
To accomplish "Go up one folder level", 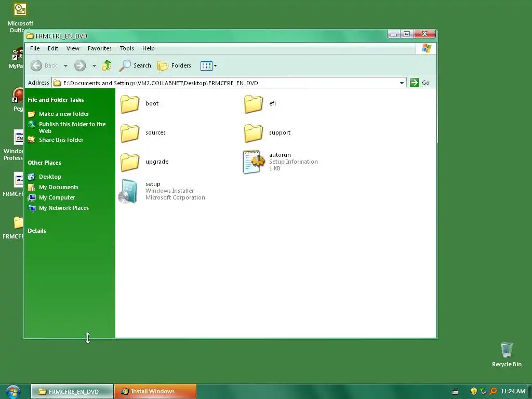I will point(107,65).
